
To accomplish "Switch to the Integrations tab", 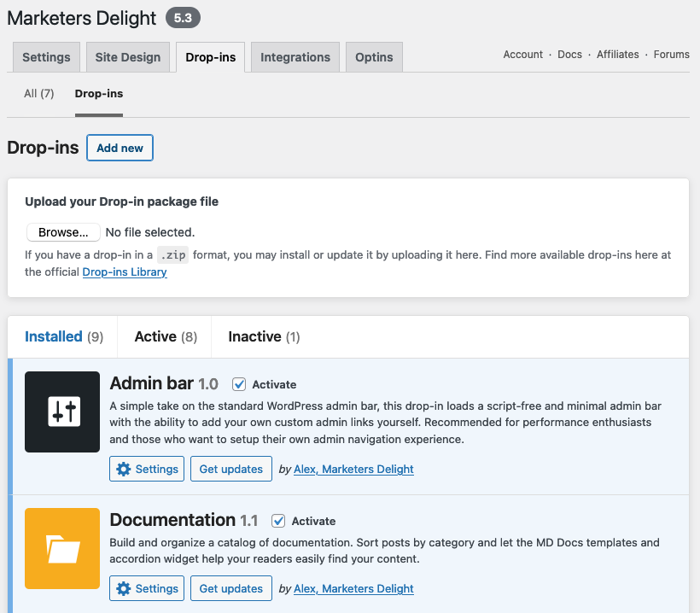I will [x=295, y=56].
